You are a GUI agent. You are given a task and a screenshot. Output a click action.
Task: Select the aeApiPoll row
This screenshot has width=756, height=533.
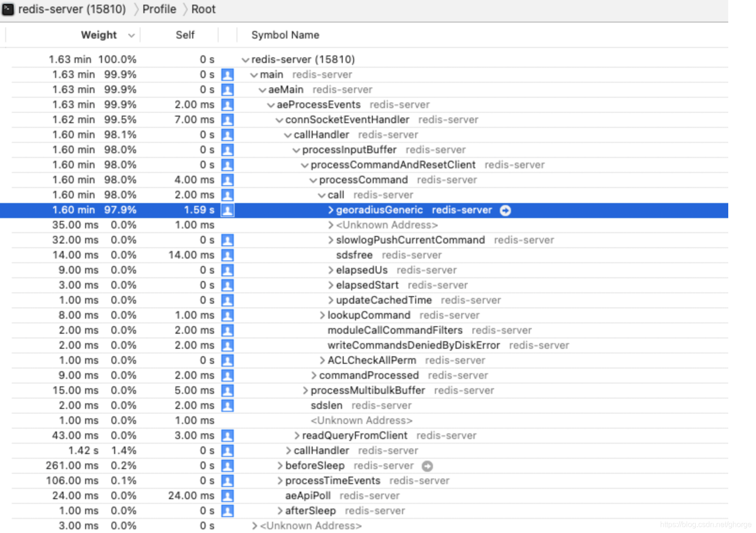click(364, 496)
